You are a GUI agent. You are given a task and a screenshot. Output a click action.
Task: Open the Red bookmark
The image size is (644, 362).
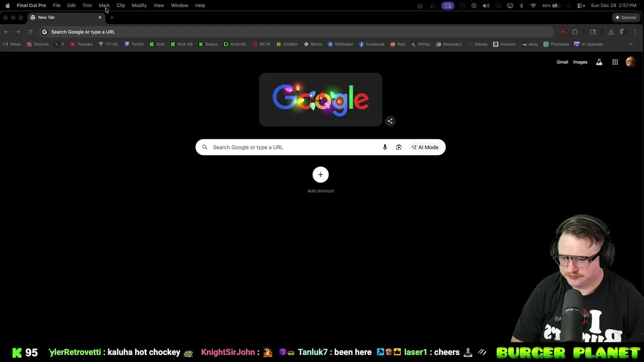click(397, 44)
